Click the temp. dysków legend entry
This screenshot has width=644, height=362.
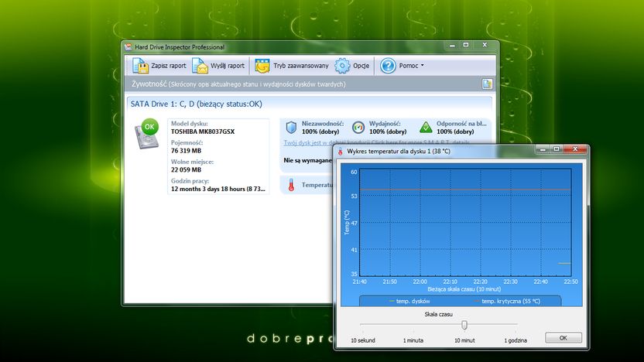click(x=409, y=301)
